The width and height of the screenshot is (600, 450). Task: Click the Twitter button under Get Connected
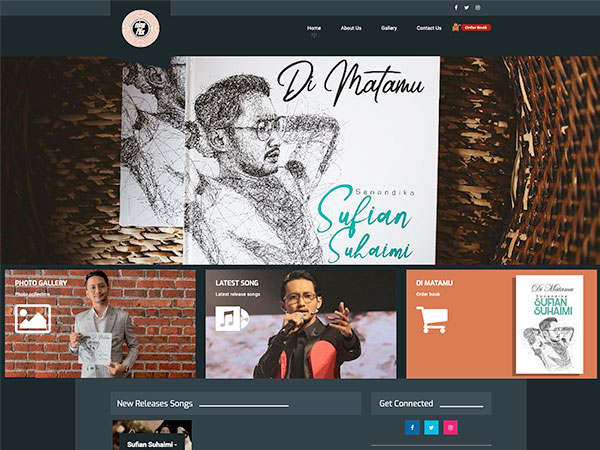(x=431, y=427)
